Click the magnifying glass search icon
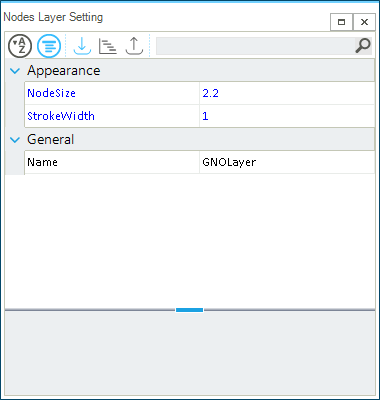 pos(363,46)
